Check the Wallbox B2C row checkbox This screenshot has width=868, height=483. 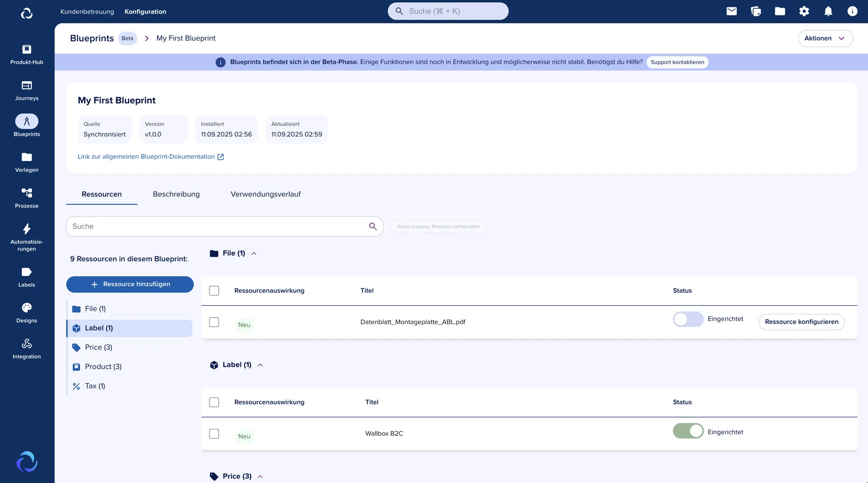[x=214, y=434]
